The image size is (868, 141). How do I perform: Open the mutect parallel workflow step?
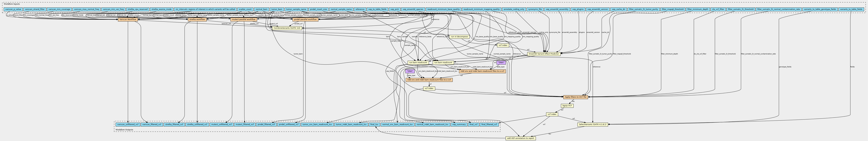tap(244, 20)
